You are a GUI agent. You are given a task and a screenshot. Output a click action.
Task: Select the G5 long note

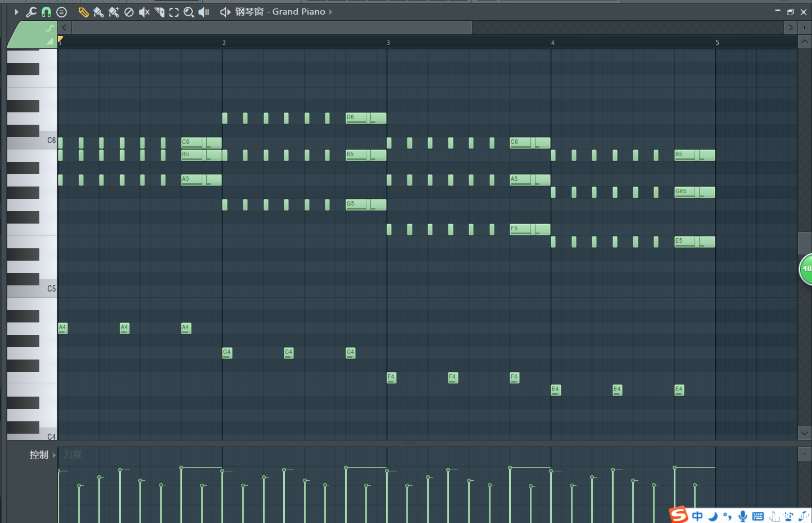pos(366,204)
